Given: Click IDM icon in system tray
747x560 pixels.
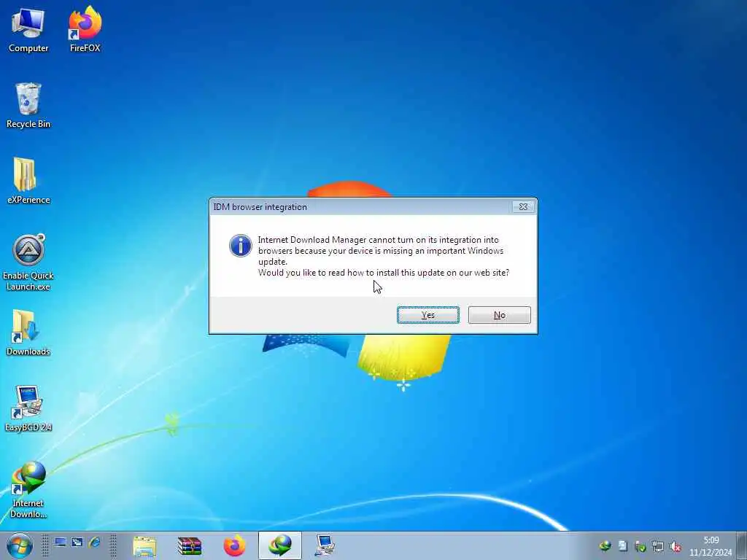Looking at the screenshot, I should (x=605, y=546).
